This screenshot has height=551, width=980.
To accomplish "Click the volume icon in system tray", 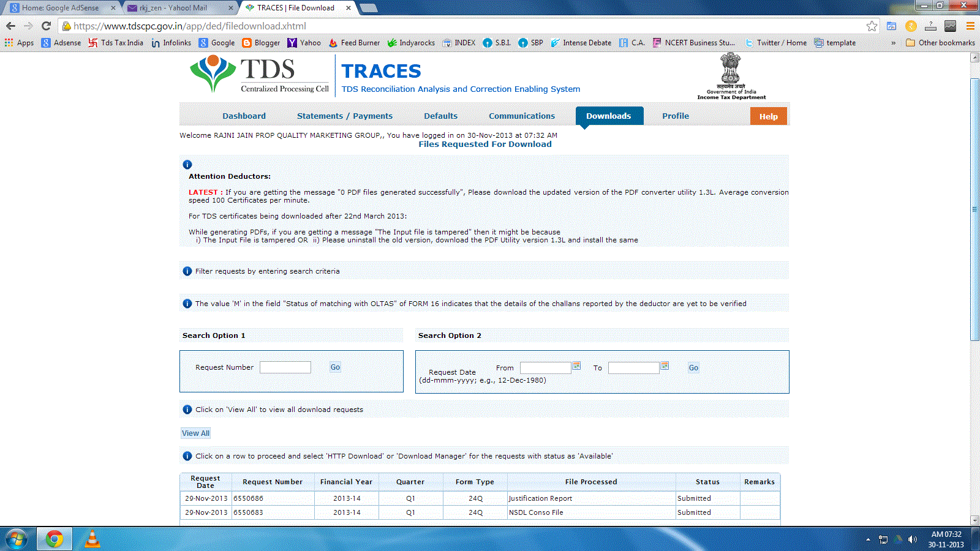I will click(913, 539).
